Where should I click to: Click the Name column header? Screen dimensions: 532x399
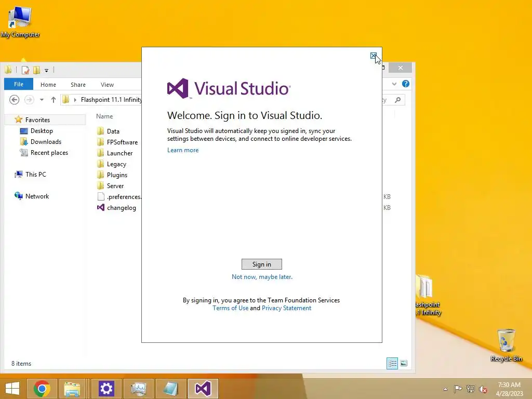coord(104,116)
